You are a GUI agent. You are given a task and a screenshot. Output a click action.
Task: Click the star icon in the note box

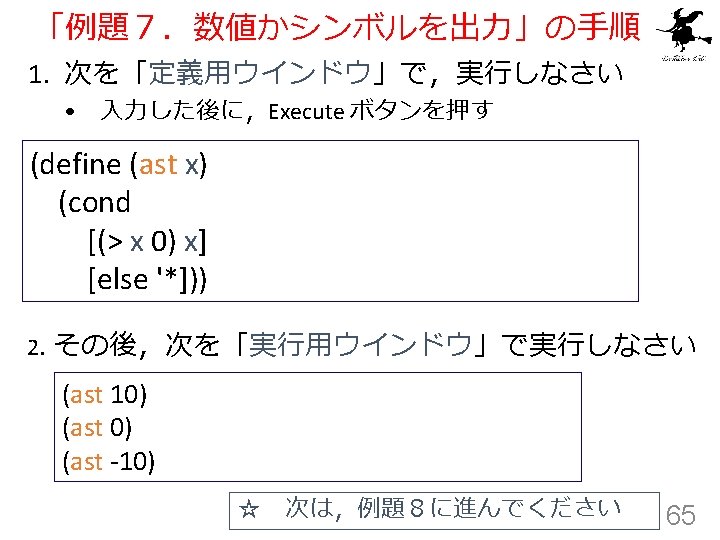pyautogui.click(x=249, y=509)
